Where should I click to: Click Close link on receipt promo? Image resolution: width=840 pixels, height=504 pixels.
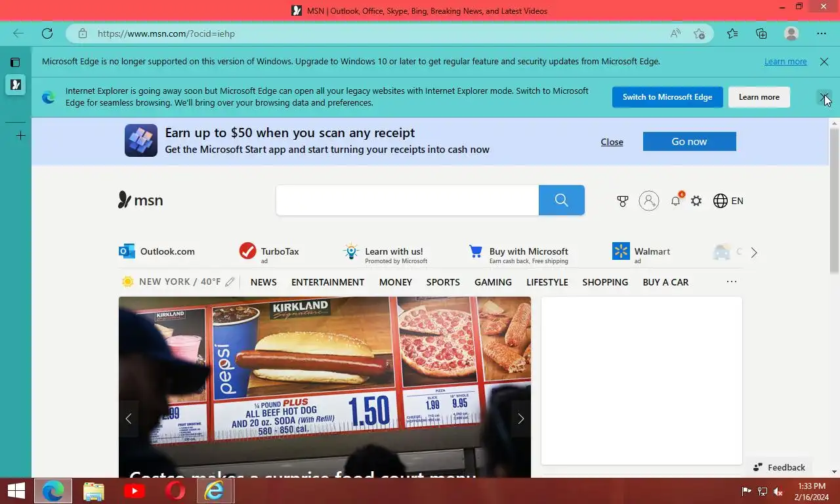(612, 142)
